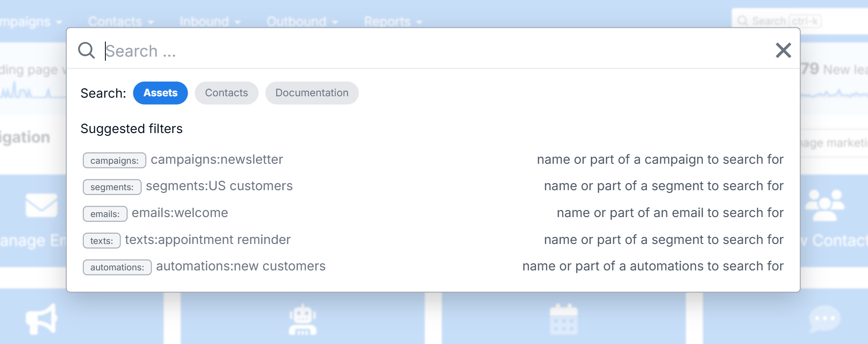
Task: Switch search scope to Contacts
Action: [226, 93]
